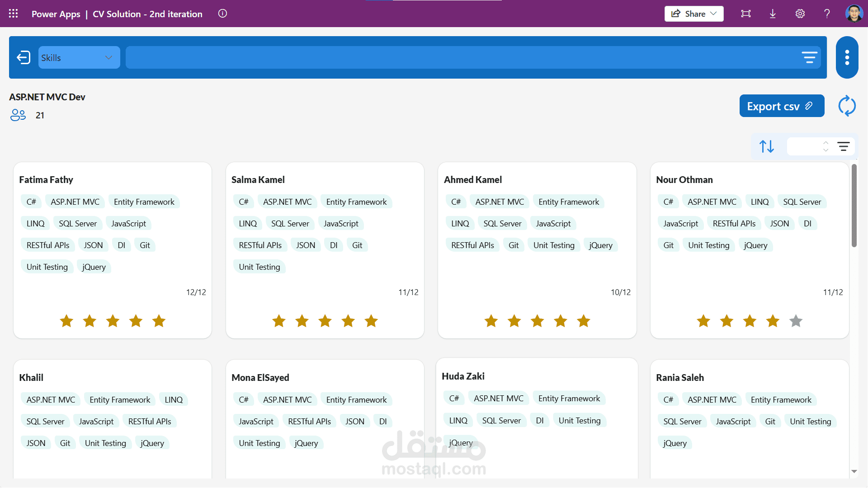
Task: Click the download icon in header
Action: pyautogui.click(x=773, y=14)
